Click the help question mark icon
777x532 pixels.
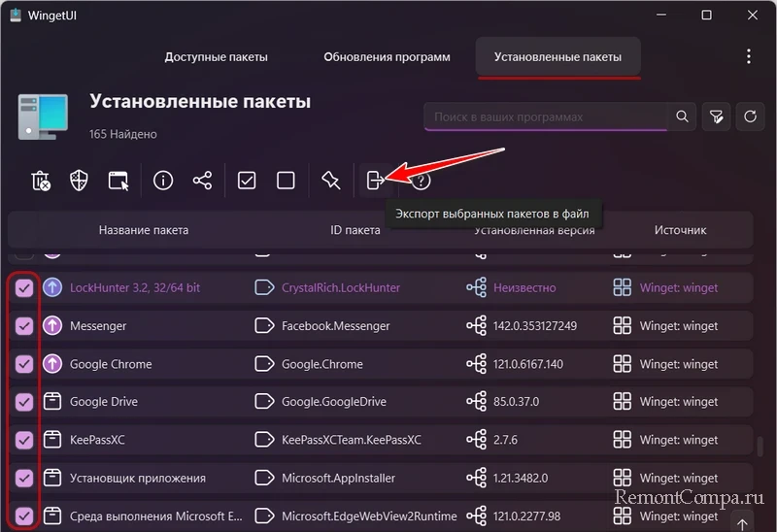click(x=422, y=181)
